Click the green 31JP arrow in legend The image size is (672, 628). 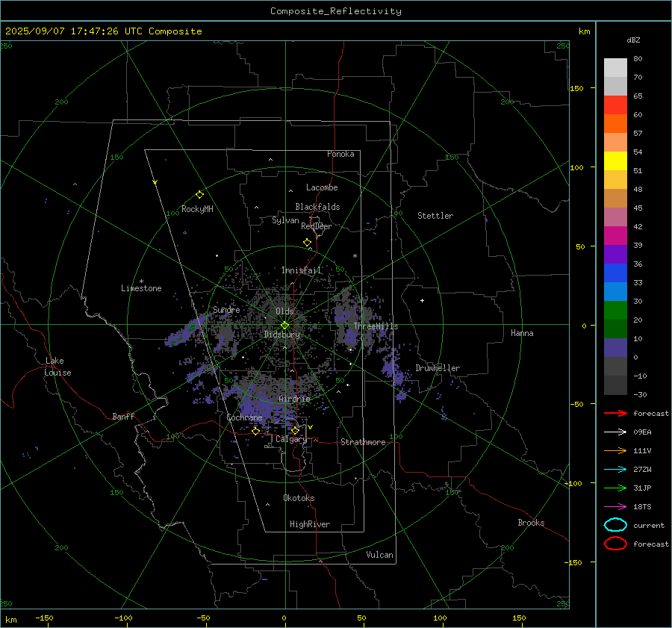pyautogui.click(x=615, y=488)
